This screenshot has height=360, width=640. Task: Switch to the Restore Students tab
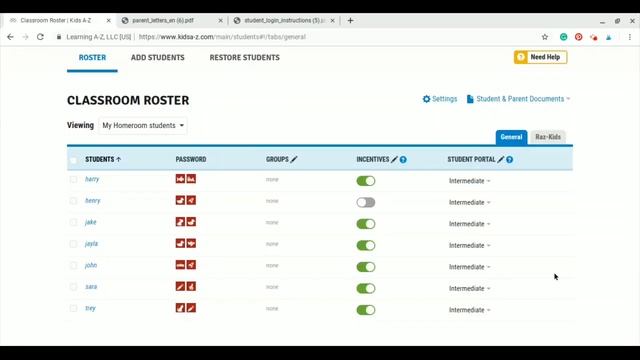pyautogui.click(x=244, y=58)
